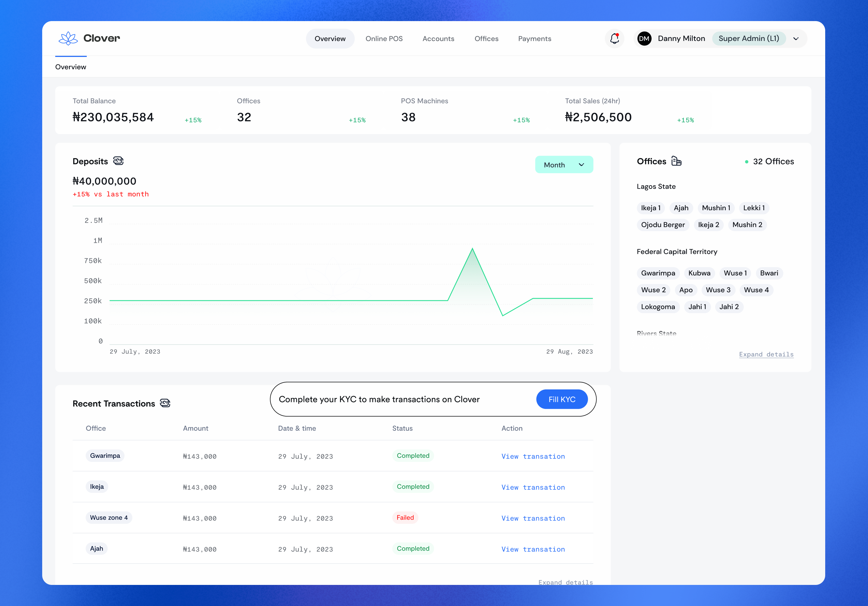Select the Lekki 1 office chip
Image resolution: width=868 pixels, height=606 pixels.
tap(754, 208)
